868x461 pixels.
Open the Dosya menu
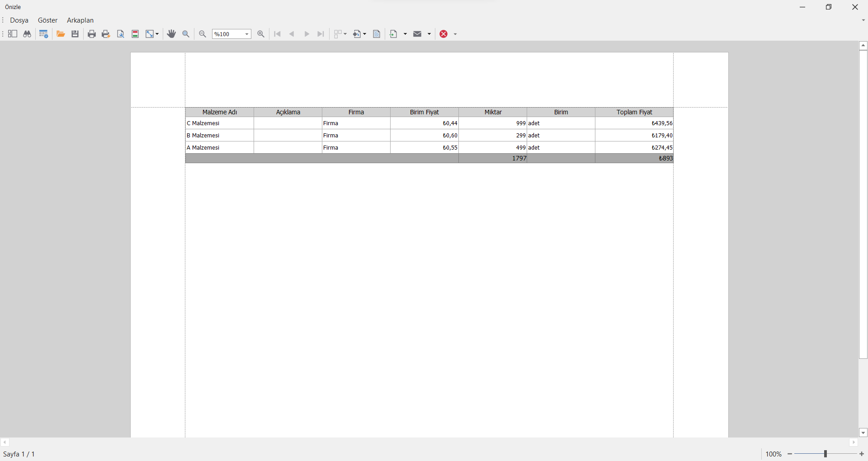click(x=19, y=20)
